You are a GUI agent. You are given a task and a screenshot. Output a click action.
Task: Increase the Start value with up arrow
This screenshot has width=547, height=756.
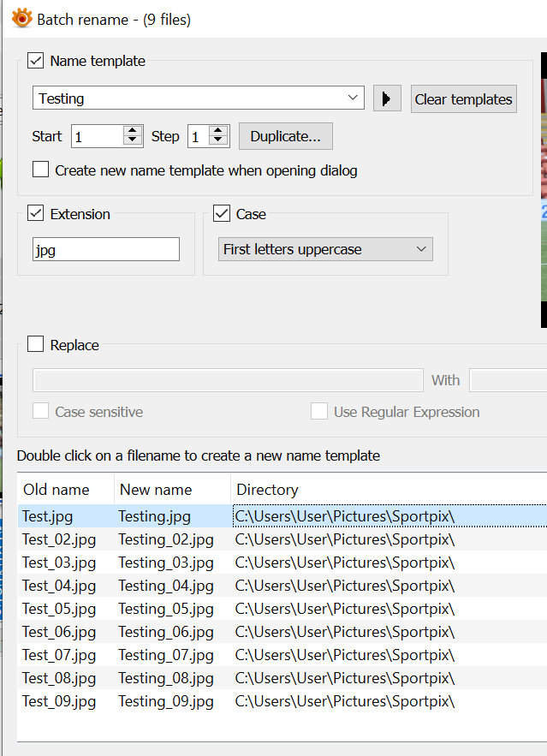tap(132, 131)
